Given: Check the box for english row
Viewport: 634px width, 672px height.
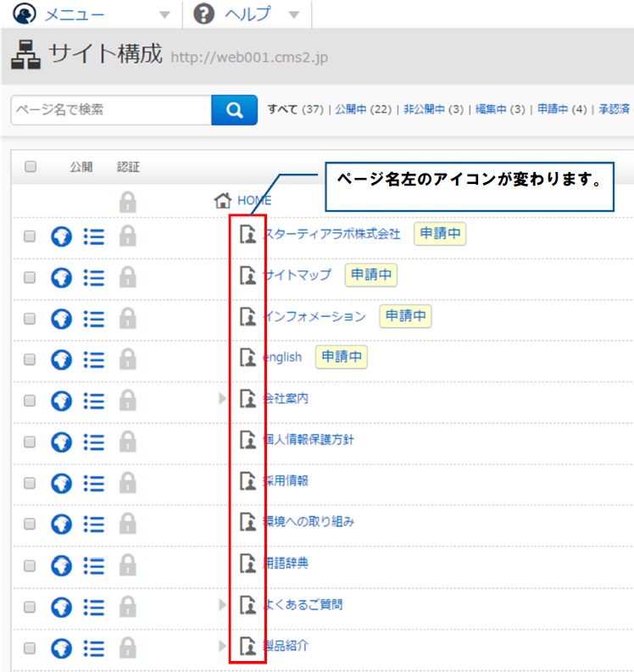Looking at the screenshot, I should tap(30, 359).
